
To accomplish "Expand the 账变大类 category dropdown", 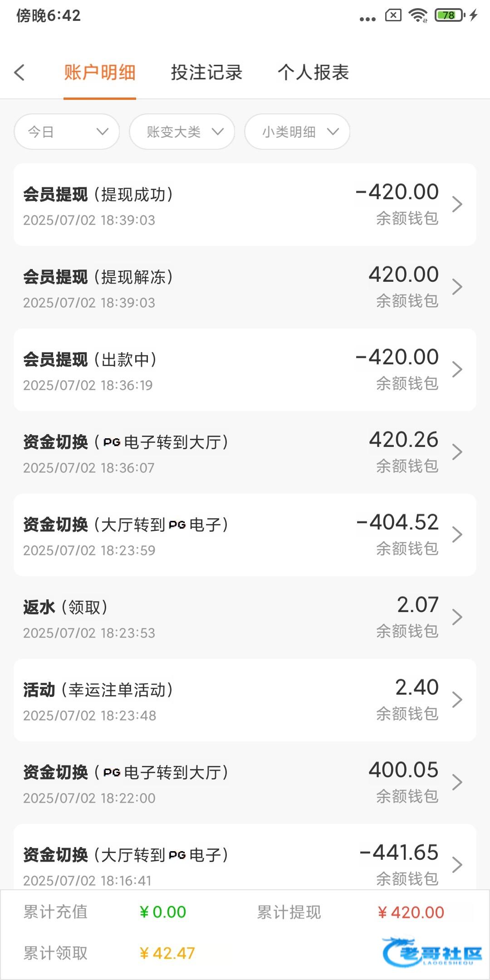I will 182,132.
